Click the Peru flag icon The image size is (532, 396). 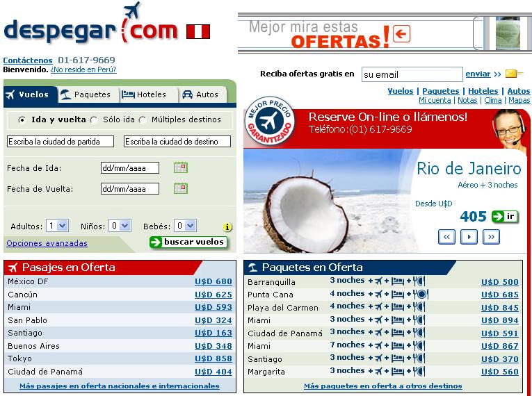point(198,31)
